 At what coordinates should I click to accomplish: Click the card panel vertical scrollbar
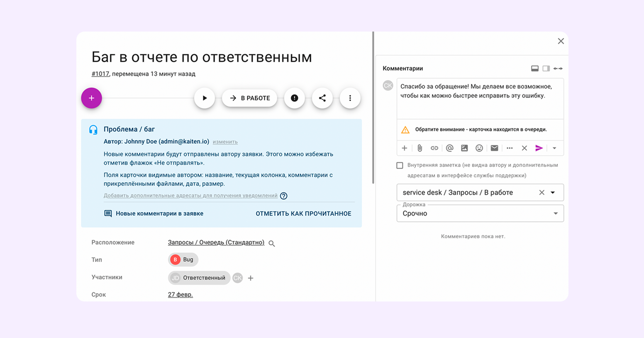373,108
